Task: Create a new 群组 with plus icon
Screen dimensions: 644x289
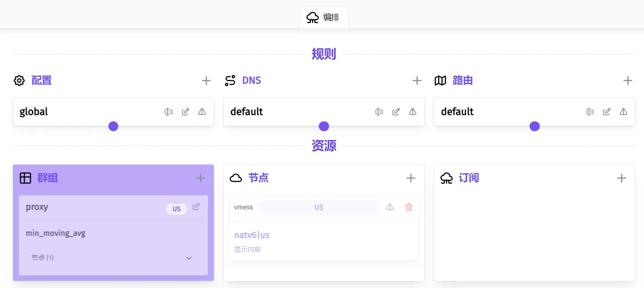Action: [201, 178]
